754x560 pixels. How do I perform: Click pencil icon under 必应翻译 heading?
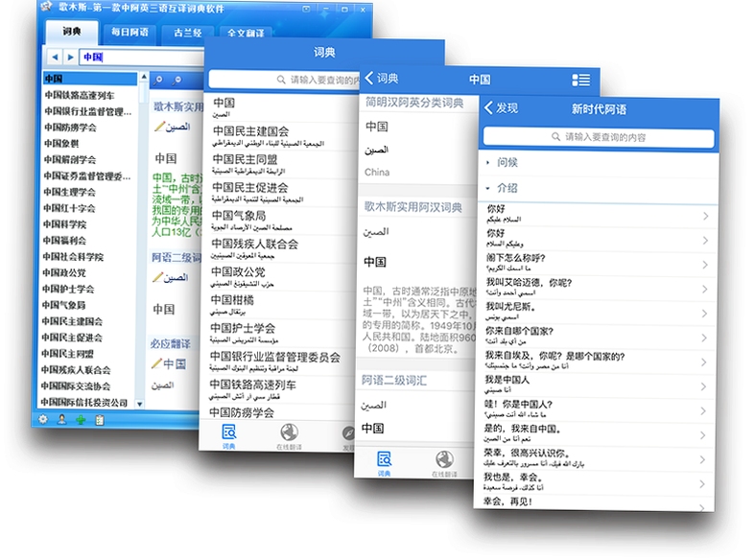point(156,363)
